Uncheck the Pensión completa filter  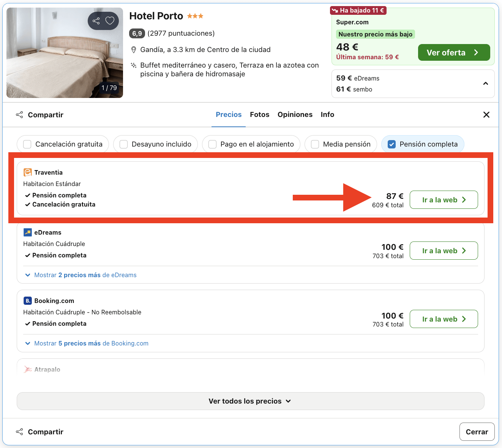(392, 144)
